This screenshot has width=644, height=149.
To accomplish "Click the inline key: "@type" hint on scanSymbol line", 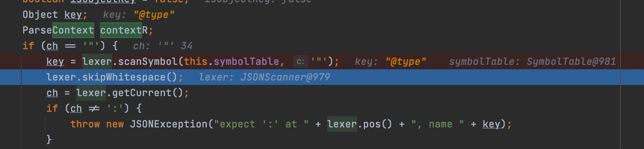I will point(390,61).
